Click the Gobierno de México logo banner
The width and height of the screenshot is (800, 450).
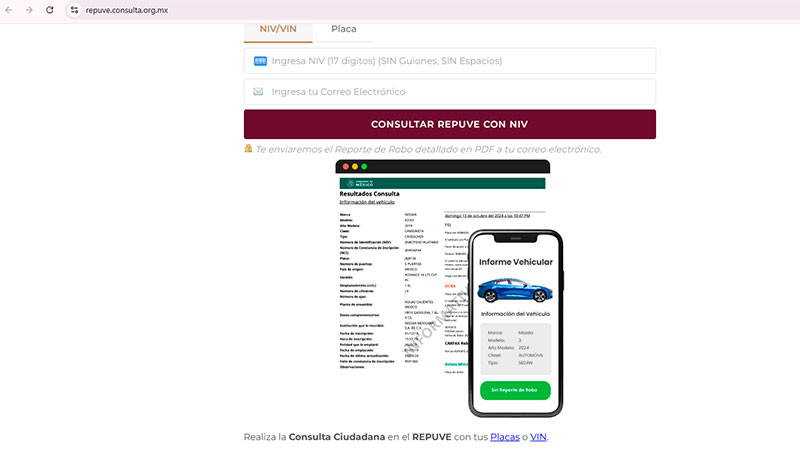442,183
